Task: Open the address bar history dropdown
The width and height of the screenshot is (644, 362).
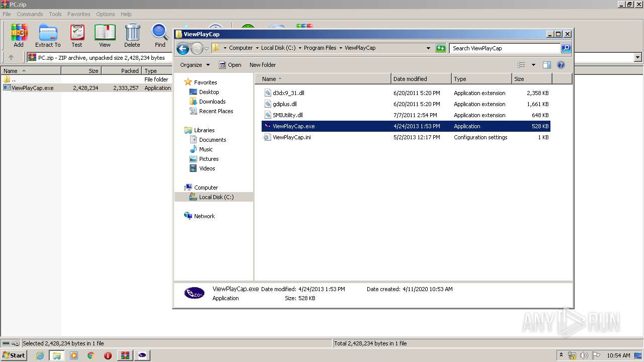Action: [428, 48]
